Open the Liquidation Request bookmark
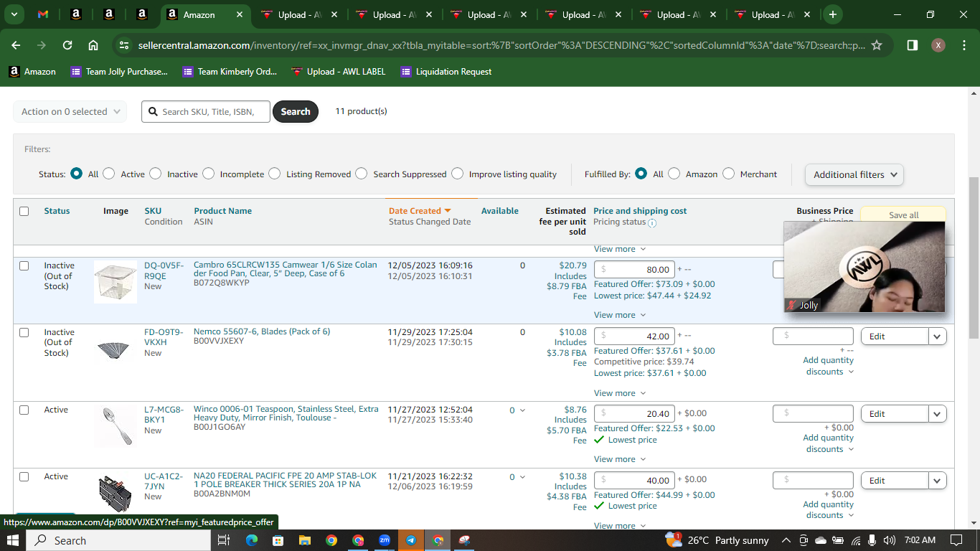The image size is (980, 551). (446, 72)
